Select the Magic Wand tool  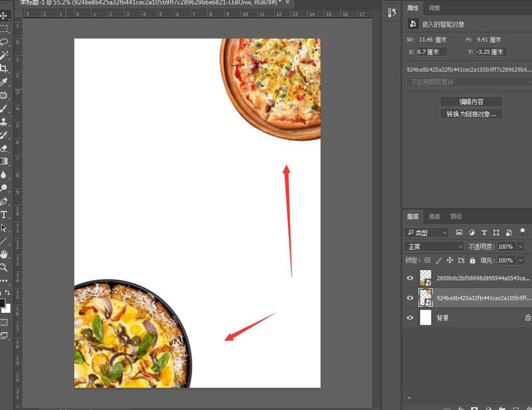point(4,55)
